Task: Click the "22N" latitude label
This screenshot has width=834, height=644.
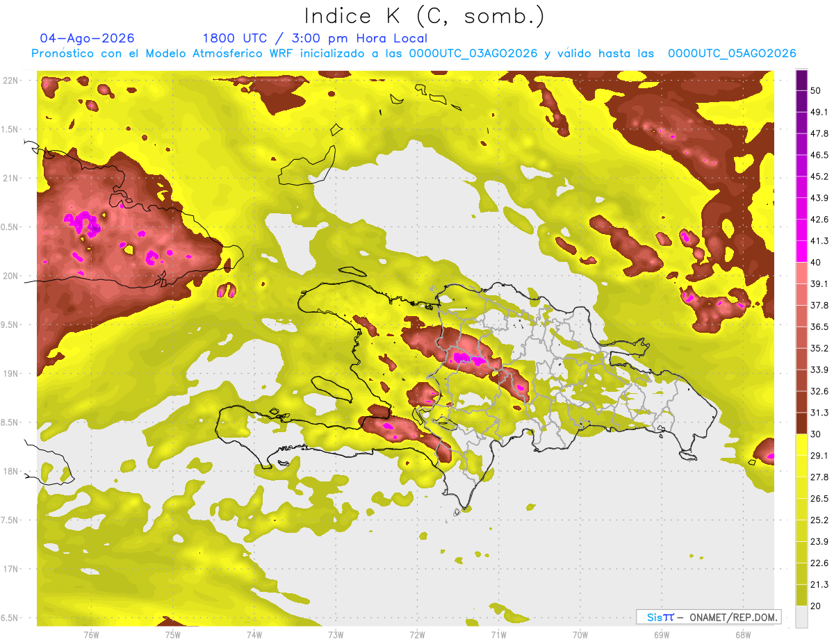Action: click(x=10, y=80)
